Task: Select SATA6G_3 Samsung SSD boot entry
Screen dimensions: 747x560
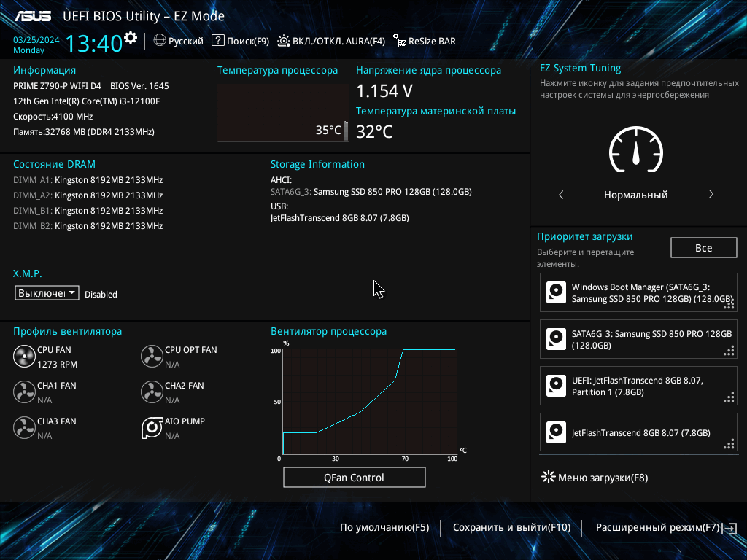Action: click(x=638, y=340)
